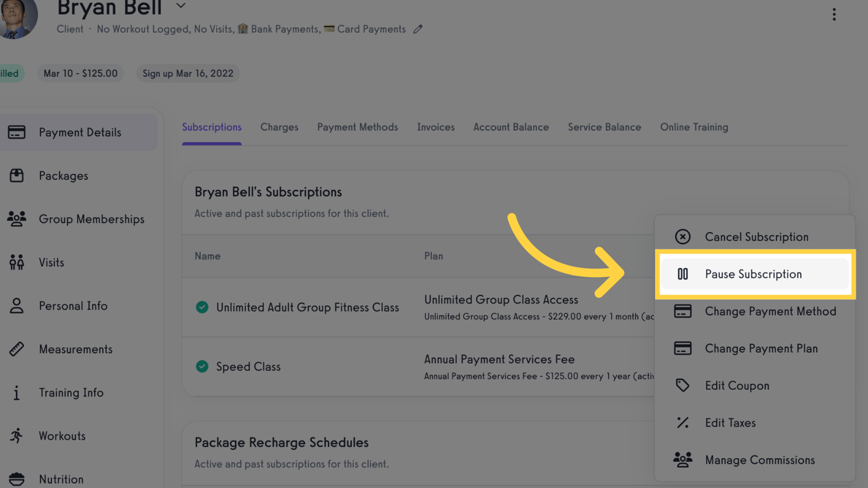Select the Measurements ruler icon
The width and height of the screenshot is (868, 488).
point(16,349)
